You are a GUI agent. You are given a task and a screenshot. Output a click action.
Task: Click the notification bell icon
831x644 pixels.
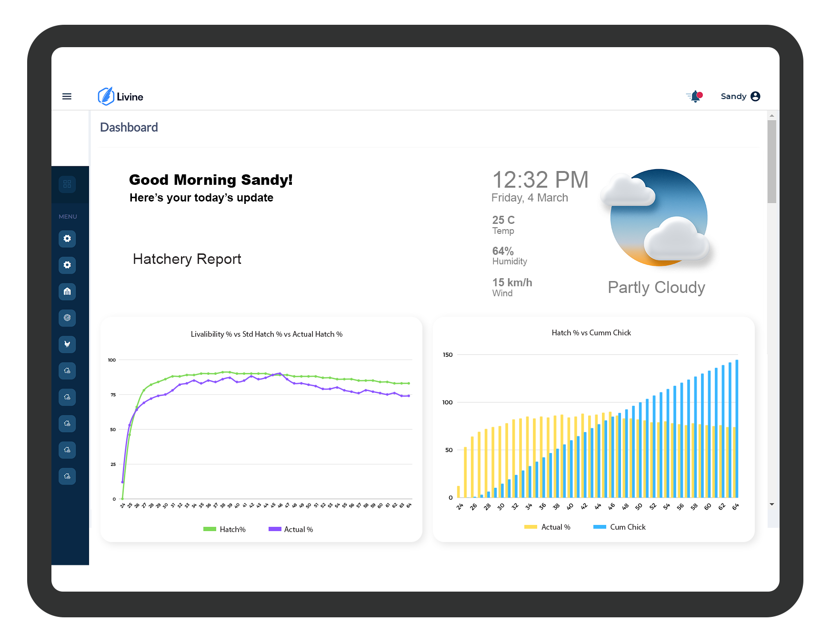click(695, 96)
